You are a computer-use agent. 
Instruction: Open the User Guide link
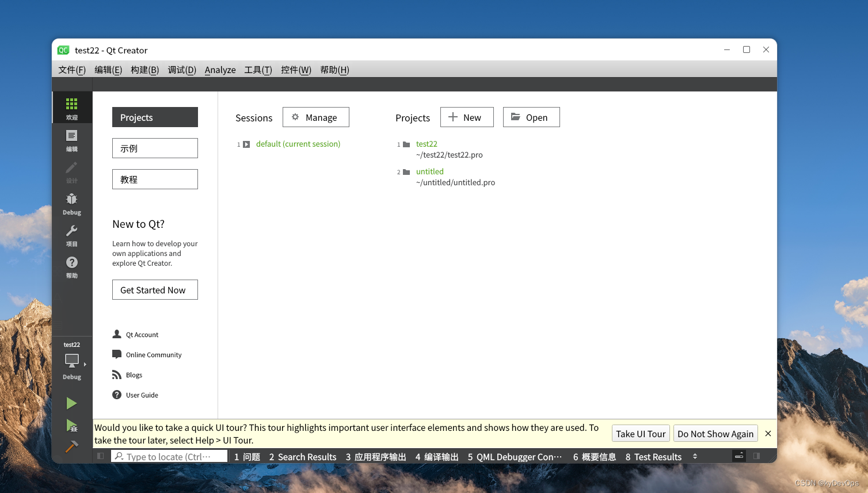point(142,395)
